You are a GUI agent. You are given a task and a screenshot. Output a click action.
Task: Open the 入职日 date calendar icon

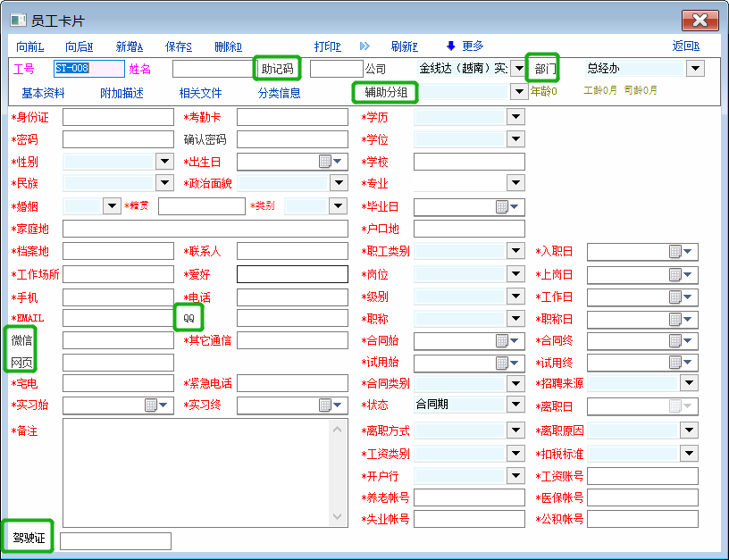(x=675, y=252)
